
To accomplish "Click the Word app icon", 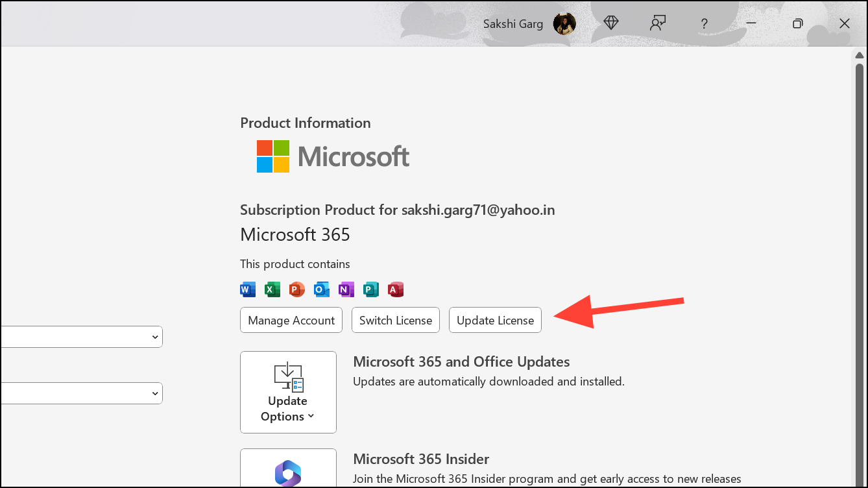I will (248, 289).
